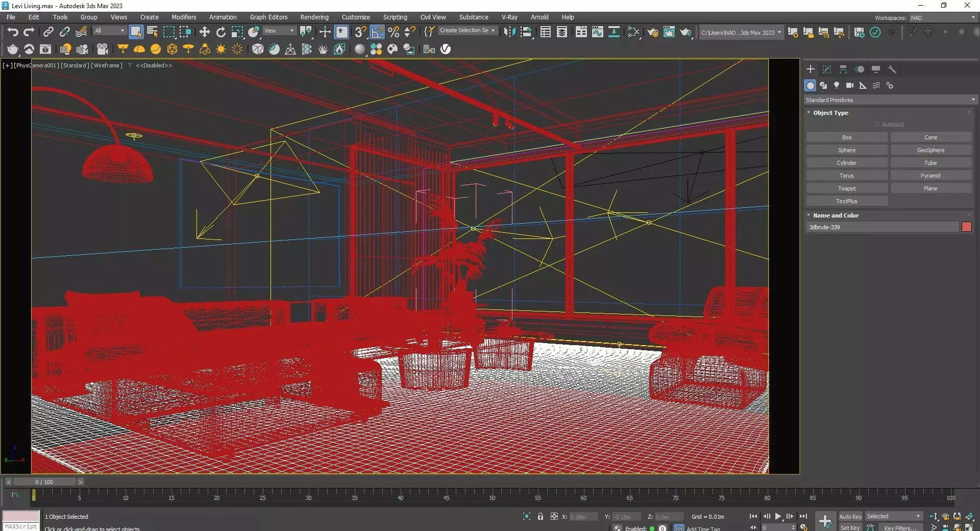This screenshot has height=531, width=980.
Task: Activate the Select and Link tool
Action: 48,32
